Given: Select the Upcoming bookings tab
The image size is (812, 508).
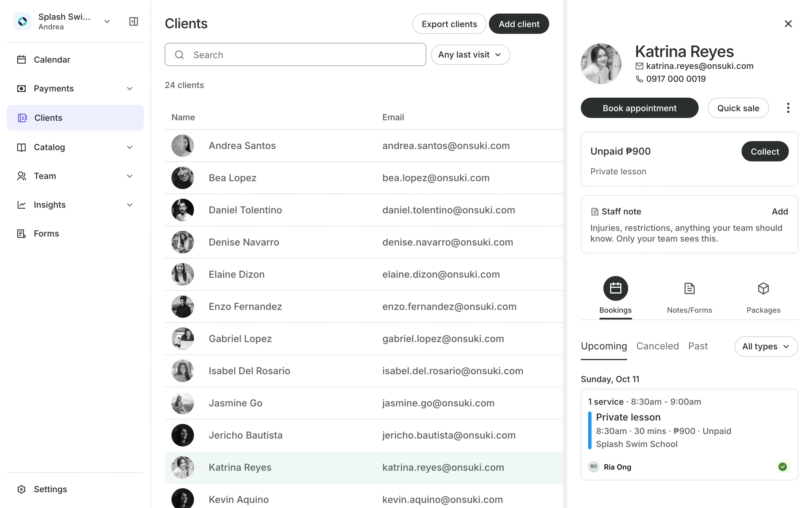Looking at the screenshot, I should point(604,346).
